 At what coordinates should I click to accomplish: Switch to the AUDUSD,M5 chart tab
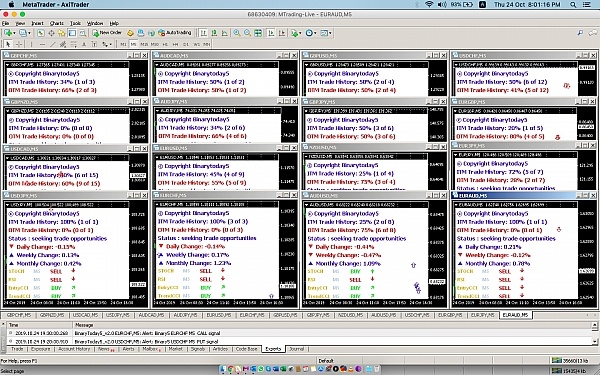click(384, 315)
